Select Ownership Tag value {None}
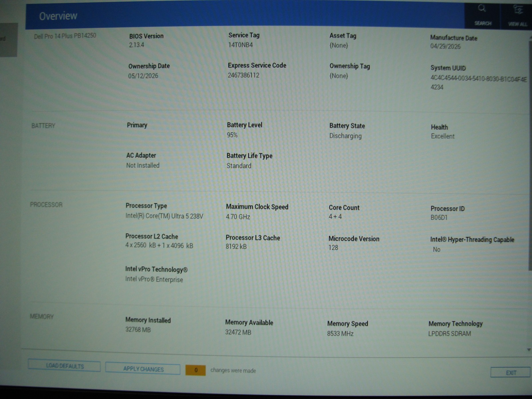532x399 pixels. (x=338, y=76)
